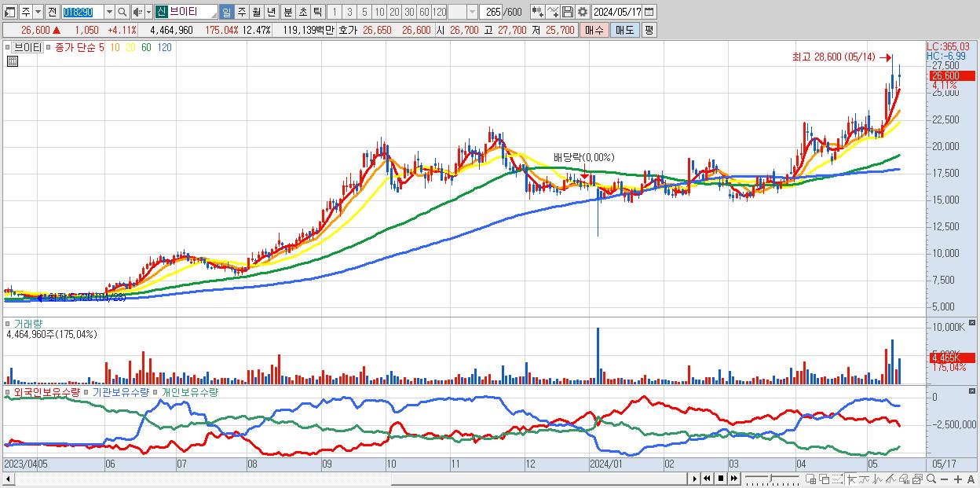Screen dimensions: 980x488
Task: Click the 주 market type button
Action: [x=25, y=12]
